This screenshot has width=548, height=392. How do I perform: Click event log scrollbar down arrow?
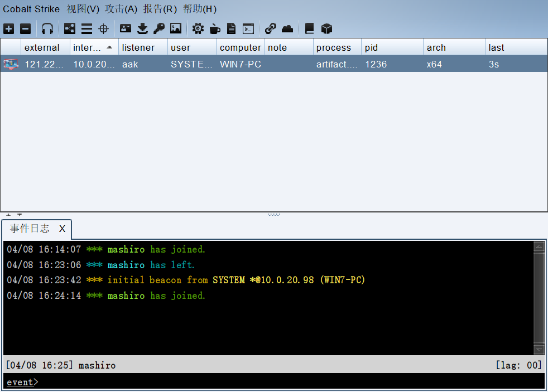(539, 350)
